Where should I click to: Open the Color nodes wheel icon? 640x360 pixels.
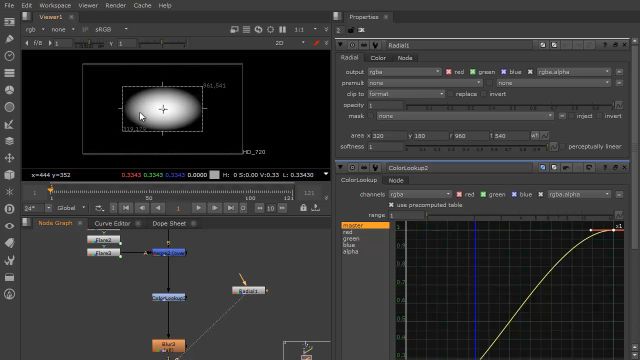click(9, 90)
